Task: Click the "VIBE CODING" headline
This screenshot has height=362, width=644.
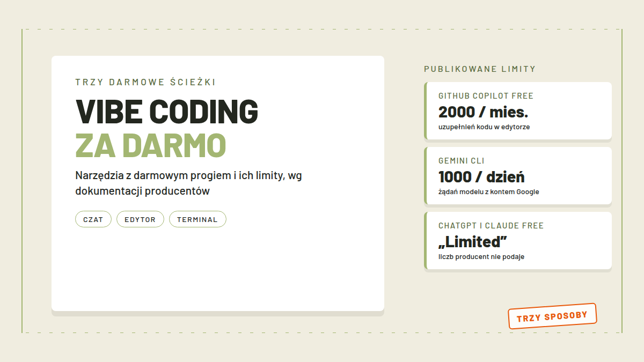Action: click(x=167, y=111)
